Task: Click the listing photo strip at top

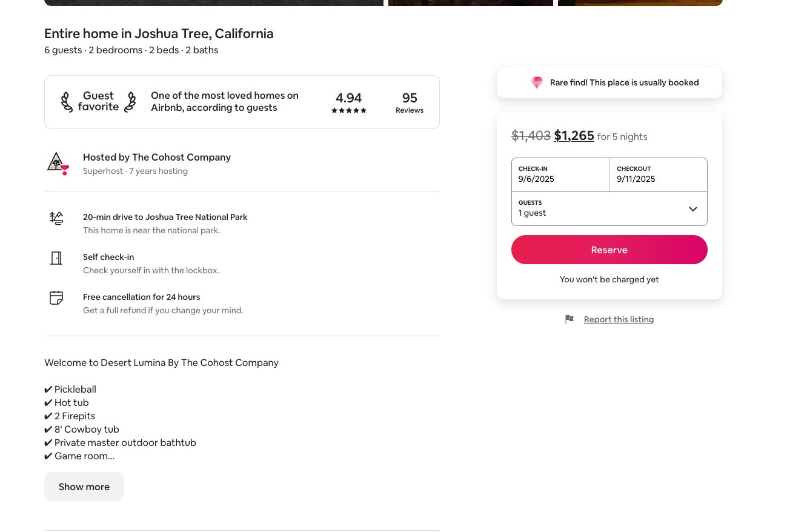Action: coord(213,2)
